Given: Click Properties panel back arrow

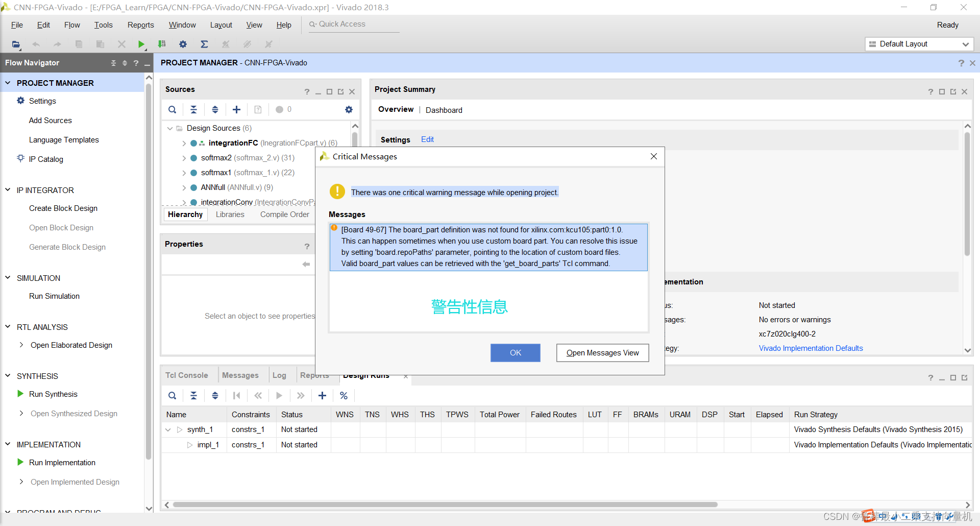Looking at the screenshot, I should 306,264.
